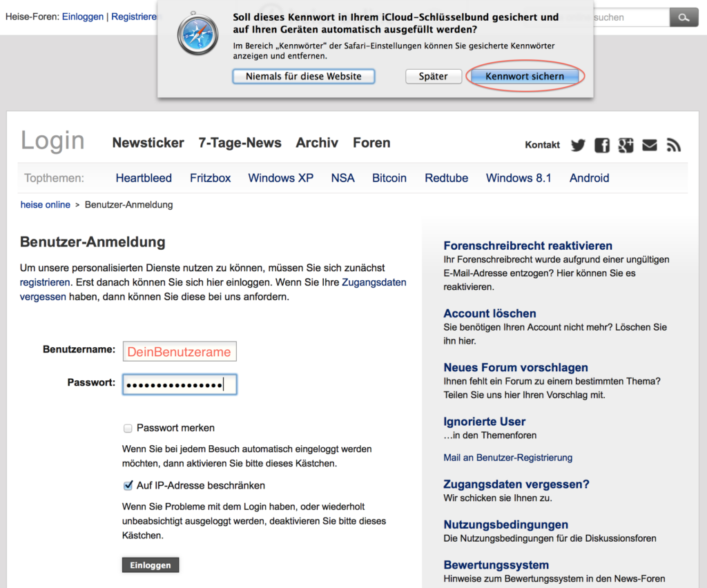Image resolution: width=707 pixels, height=588 pixels.
Task: Click the mail envelope icon
Action: 649,145
